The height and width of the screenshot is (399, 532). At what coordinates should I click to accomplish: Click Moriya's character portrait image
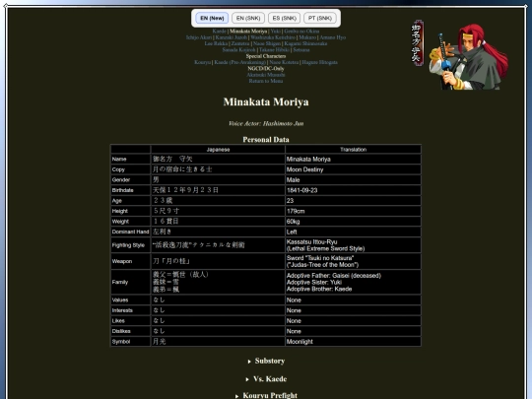pyautogui.click(x=468, y=56)
